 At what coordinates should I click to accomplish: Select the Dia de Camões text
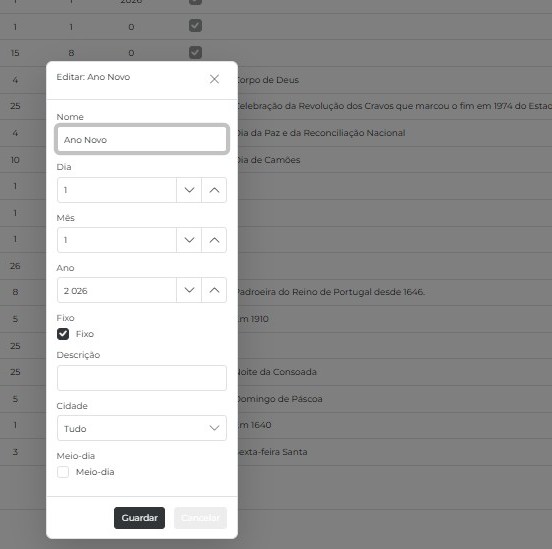point(269,160)
